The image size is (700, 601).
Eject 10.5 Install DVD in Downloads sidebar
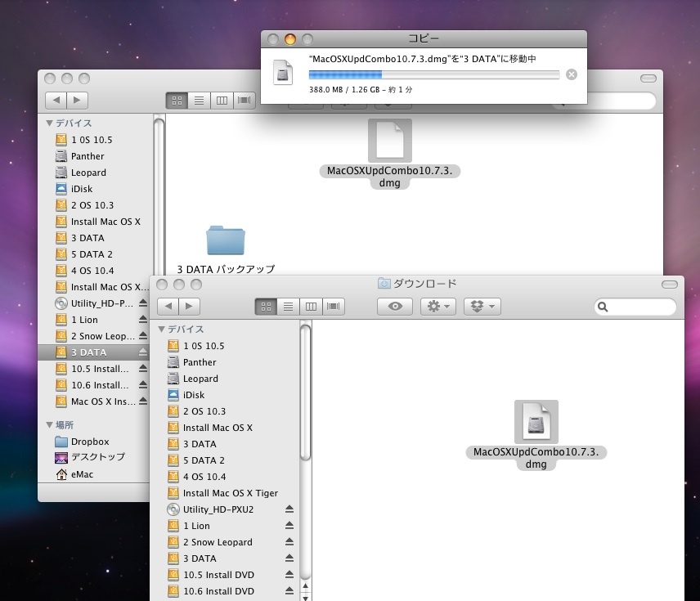289,575
